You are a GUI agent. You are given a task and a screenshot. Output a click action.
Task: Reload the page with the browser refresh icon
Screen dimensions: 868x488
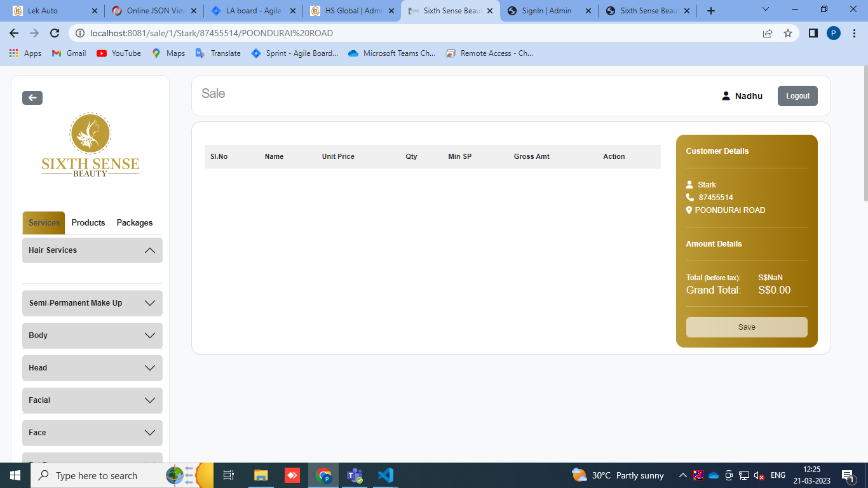(55, 33)
